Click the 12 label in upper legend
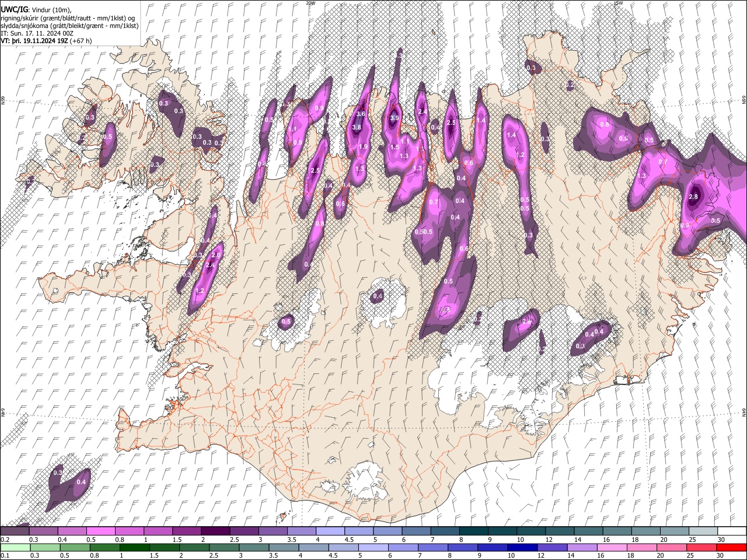 pos(549,540)
